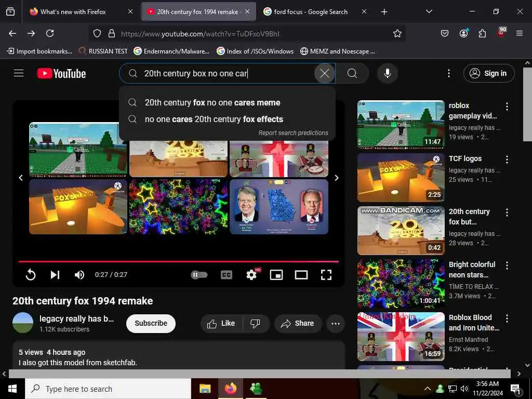Search with voice microphone button
This screenshot has height=399, width=532.
tap(388, 73)
